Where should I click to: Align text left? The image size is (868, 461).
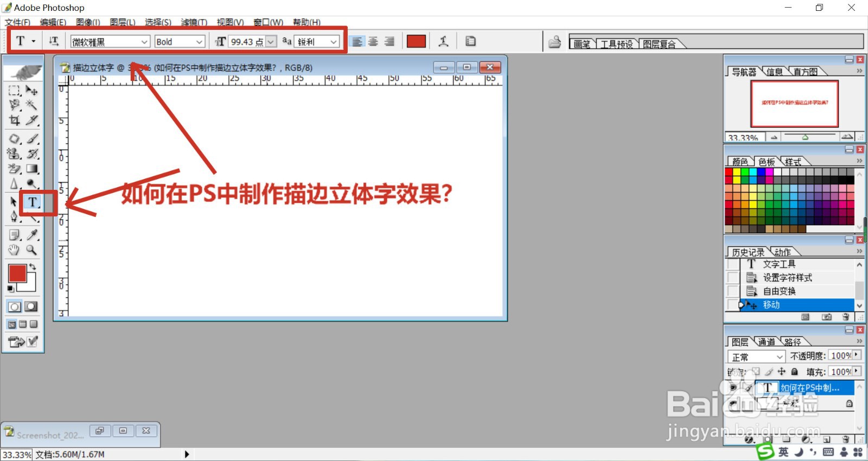(x=357, y=42)
